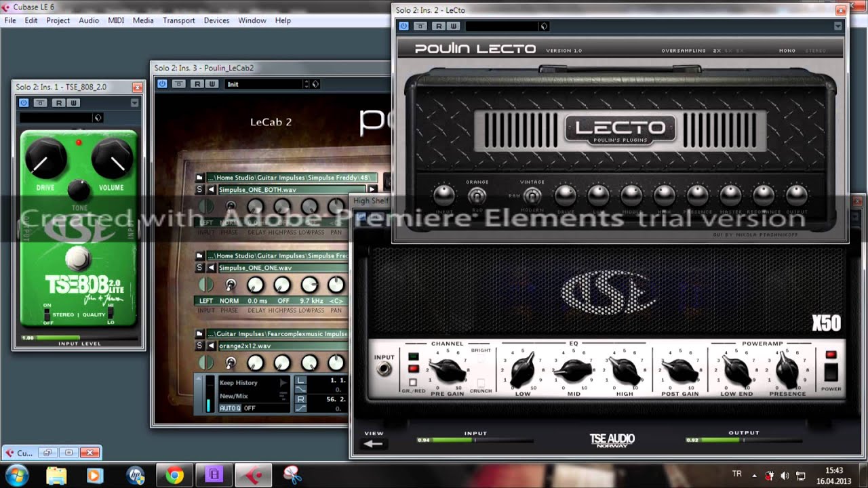Solo the Simpulse_ONE_ONE.wav impulse slot
The width and height of the screenshot is (868, 488).
[x=200, y=268]
